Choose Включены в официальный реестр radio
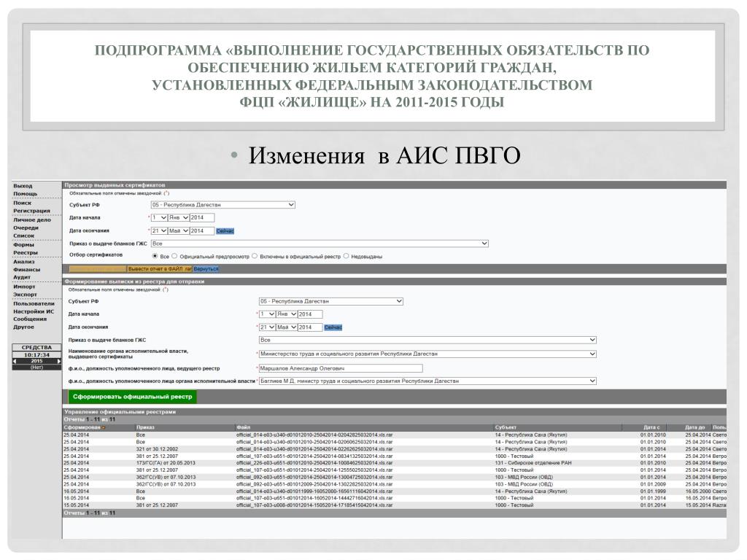Screen dimensions: 747x560 pos(255,256)
